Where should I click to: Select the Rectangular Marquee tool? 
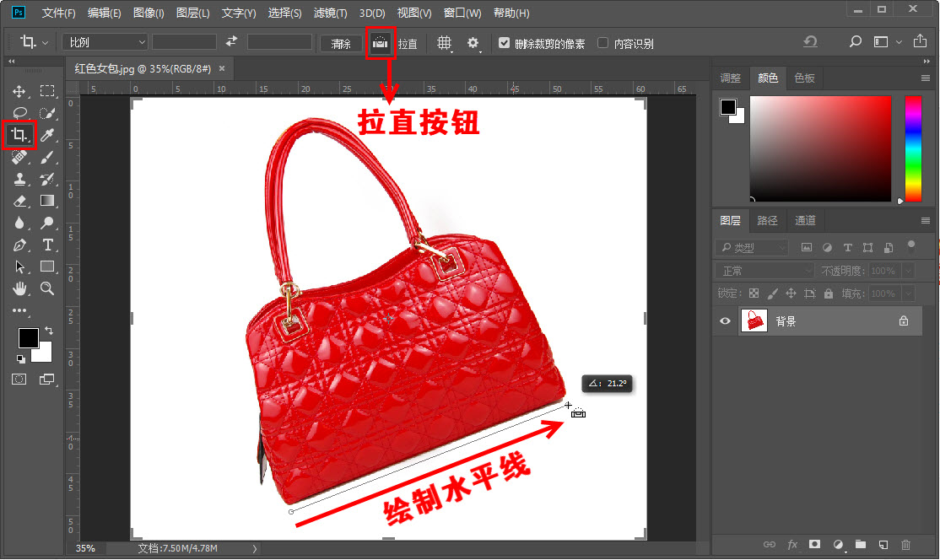pos(47,91)
